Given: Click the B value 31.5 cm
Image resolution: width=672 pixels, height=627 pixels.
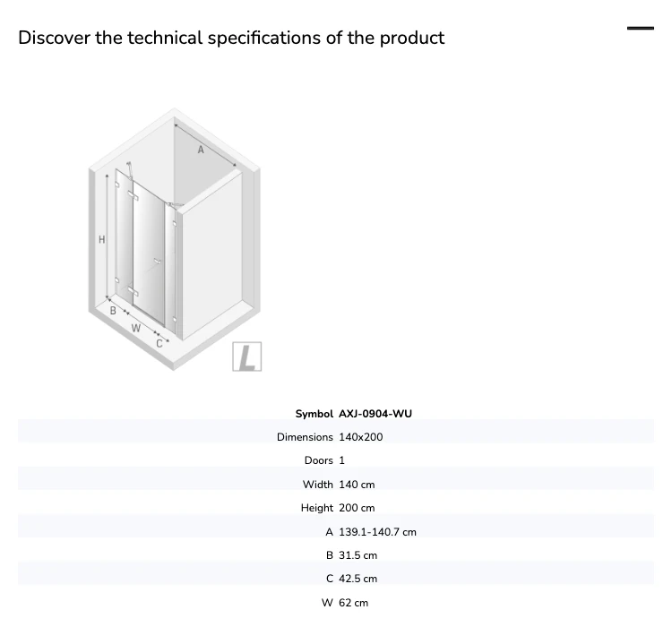Looking at the screenshot, I should [x=358, y=555].
